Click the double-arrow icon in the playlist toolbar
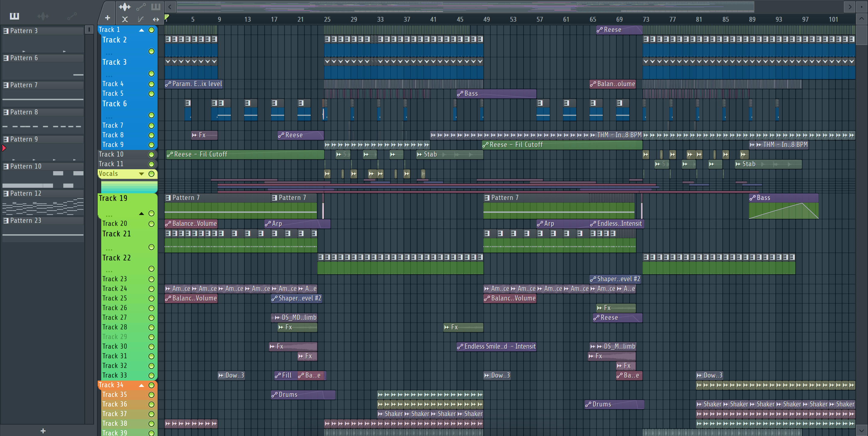The width and height of the screenshot is (868, 436). click(156, 19)
